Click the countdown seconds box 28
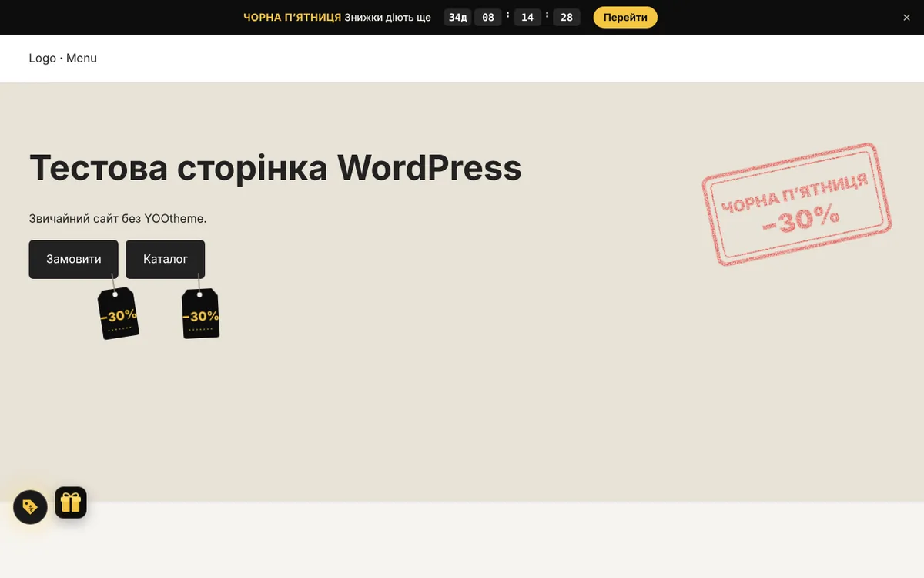The image size is (924, 578). (x=567, y=17)
